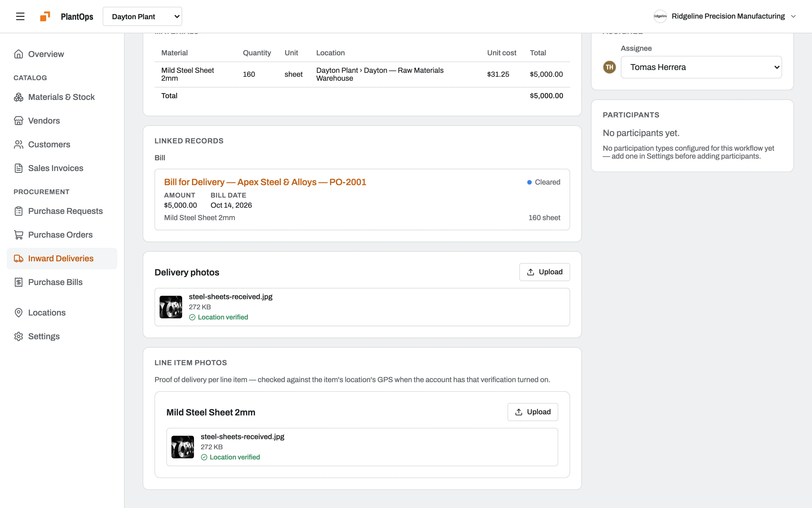Open the Assignee Tomas Herrera dropdown
Viewport: 812px width, 508px height.
(701, 67)
